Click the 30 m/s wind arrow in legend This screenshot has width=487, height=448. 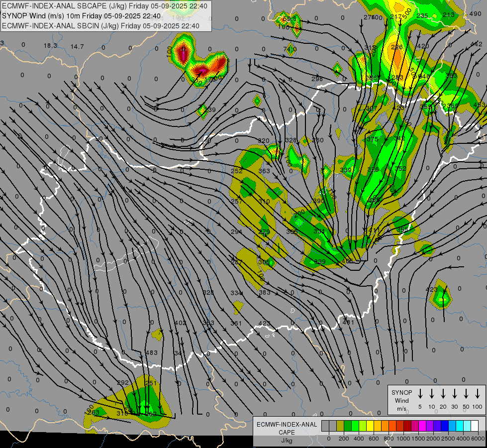(x=455, y=394)
